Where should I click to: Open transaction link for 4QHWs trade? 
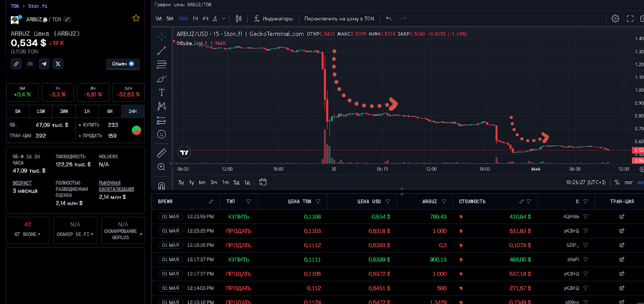[x=622, y=217]
